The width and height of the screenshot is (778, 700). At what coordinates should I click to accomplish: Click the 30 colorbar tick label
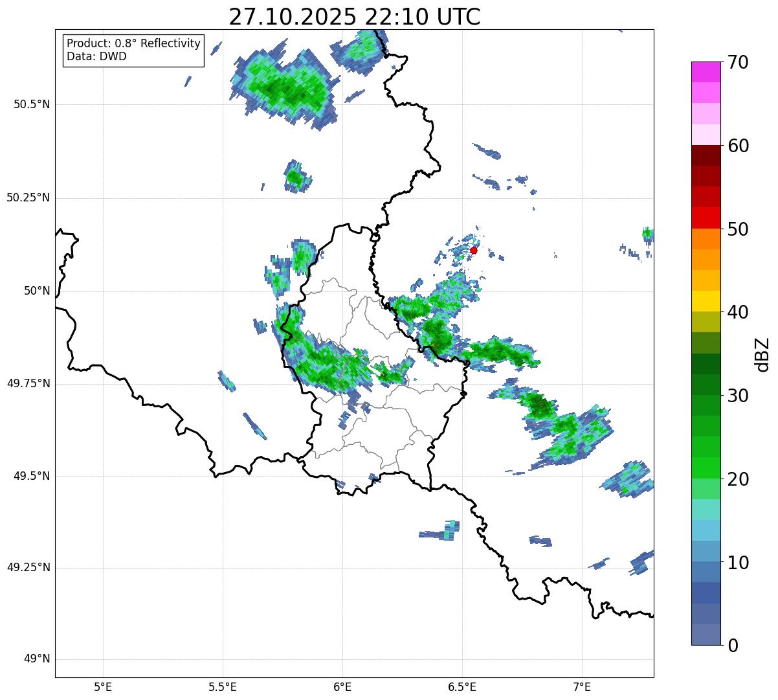[739, 396]
